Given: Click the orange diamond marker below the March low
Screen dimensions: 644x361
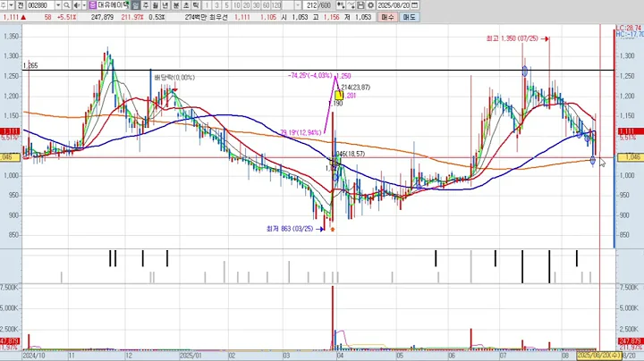Looking at the screenshot, I should tap(332, 230).
